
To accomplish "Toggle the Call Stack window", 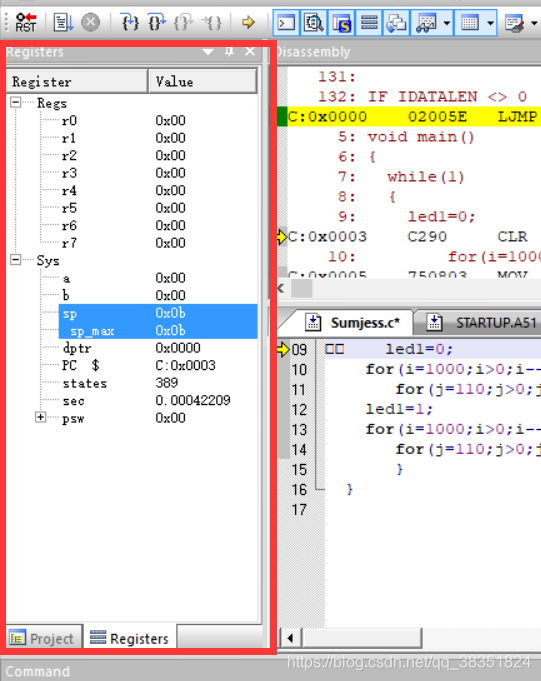I will (396, 23).
